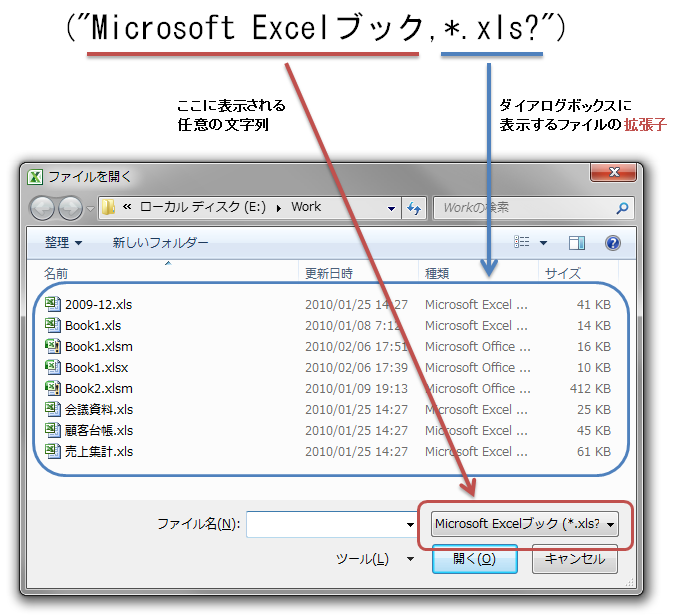Select file 2009-12.xls
The width and height of the screenshot is (675, 615).
(98, 305)
